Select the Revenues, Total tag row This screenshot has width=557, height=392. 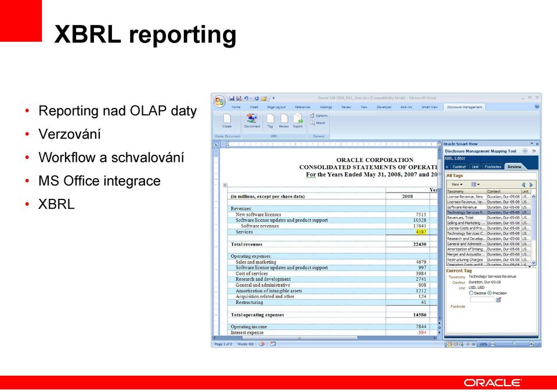489,217
